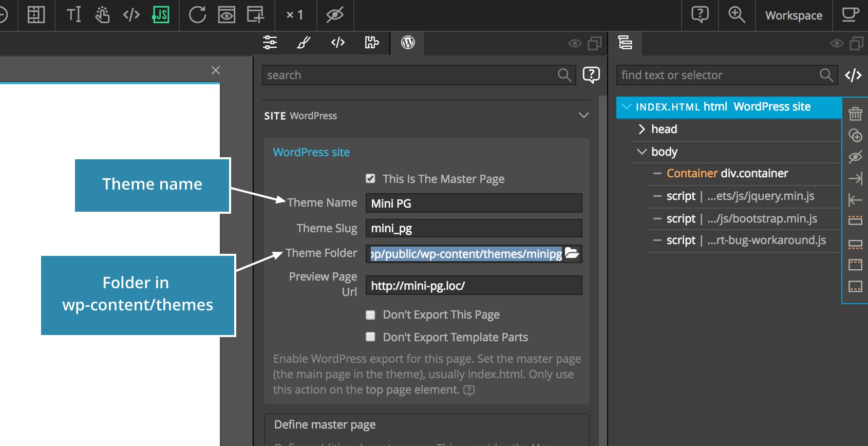Click the append inside element icon
Image resolution: width=868 pixels, height=446 pixels.
pos(855,286)
